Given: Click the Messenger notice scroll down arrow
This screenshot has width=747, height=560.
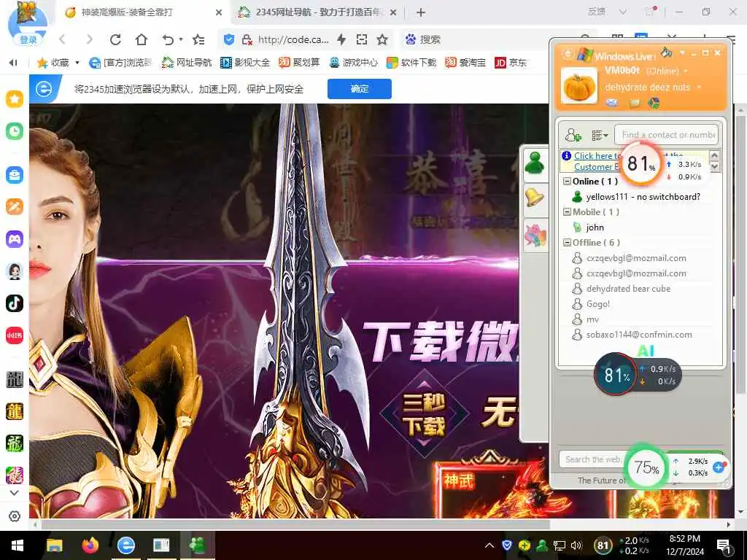Looking at the screenshot, I should click(x=714, y=167).
